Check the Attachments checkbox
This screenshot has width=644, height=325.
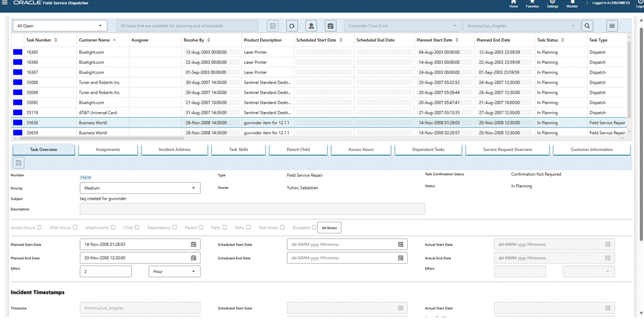[113, 227]
